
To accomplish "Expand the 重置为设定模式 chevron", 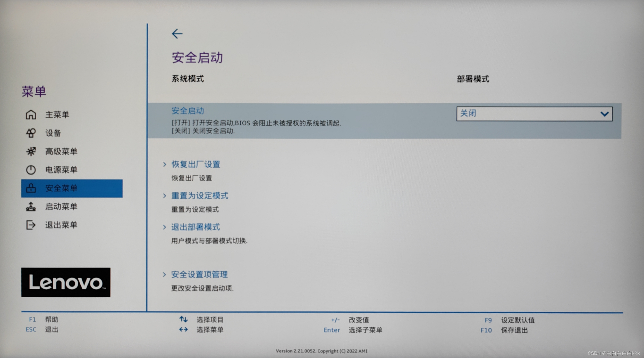I will click(x=165, y=196).
